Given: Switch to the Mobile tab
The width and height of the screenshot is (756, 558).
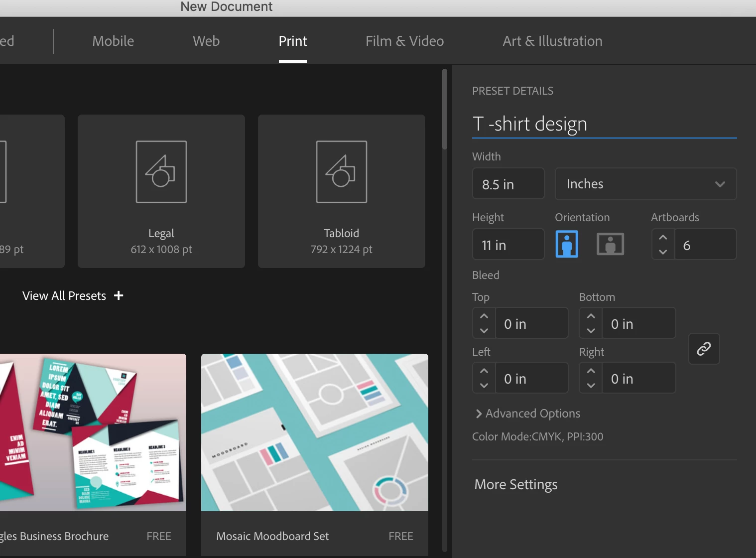Looking at the screenshot, I should click(113, 41).
